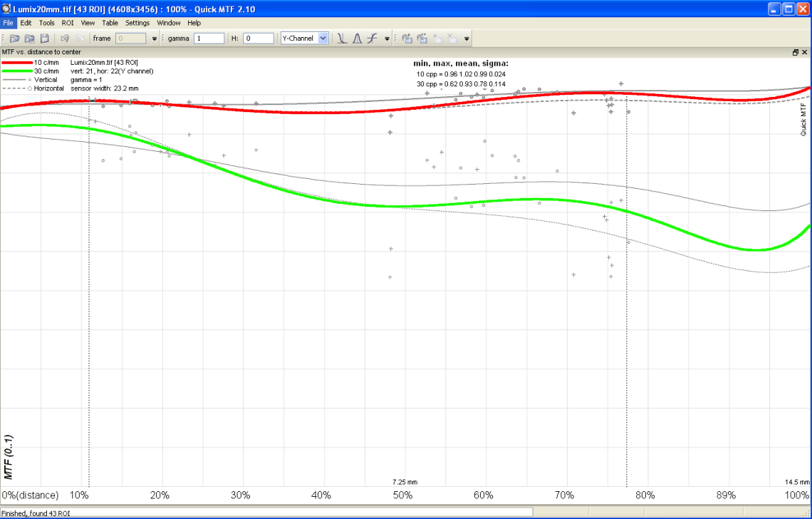The width and height of the screenshot is (812, 519).
Task: Click the red 10 c/mm legend line
Action: 17,63
